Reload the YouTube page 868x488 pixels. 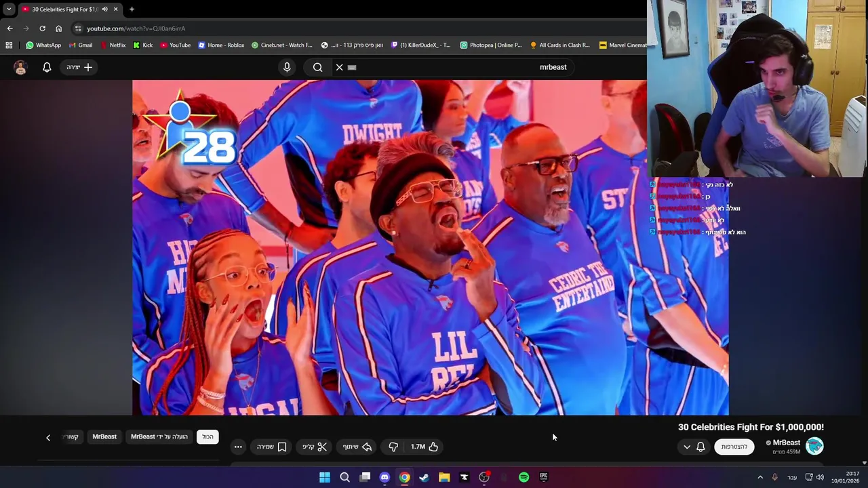pyautogui.click(x=42, y=28)
